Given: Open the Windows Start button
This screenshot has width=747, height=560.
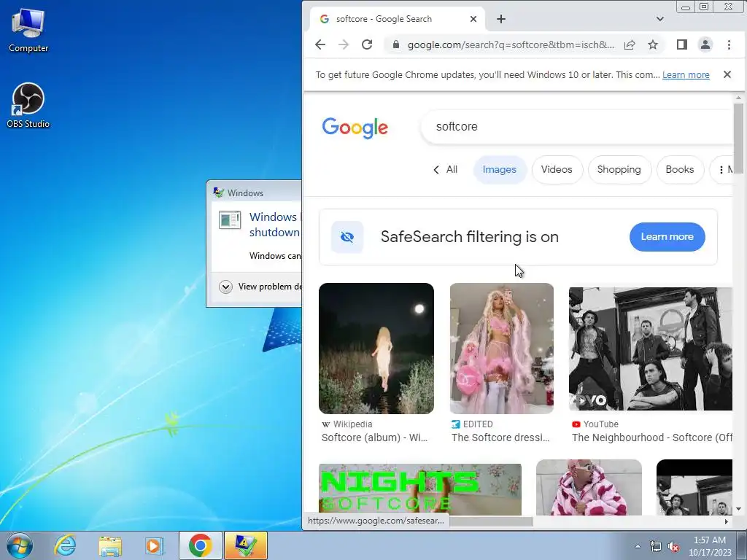Looking at the screenshot, I should pyautogui.click(x=20, y=545).
